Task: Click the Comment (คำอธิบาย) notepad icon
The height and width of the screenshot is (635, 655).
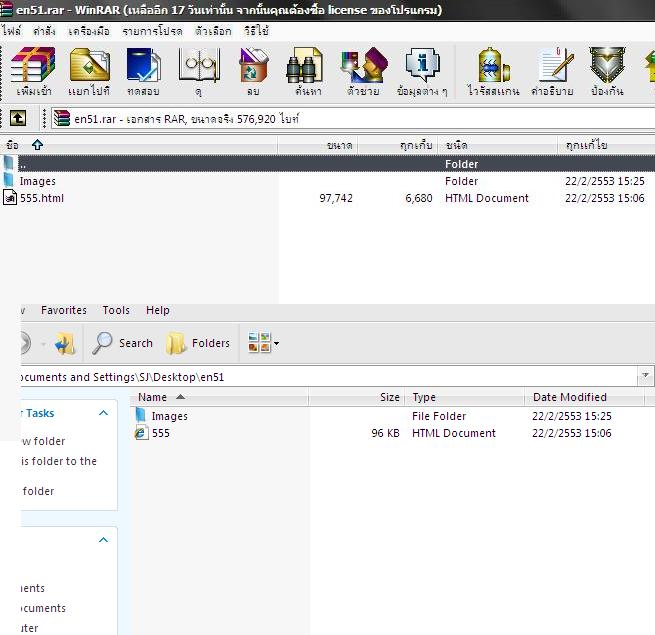Action: pyautogui.click(x=555, y=65)
